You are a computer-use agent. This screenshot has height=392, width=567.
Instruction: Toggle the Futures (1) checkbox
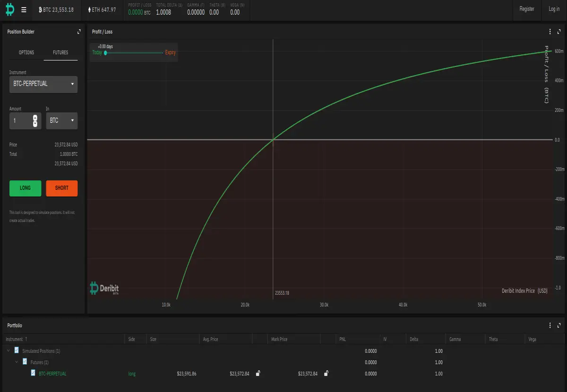(x=25, y=362)
